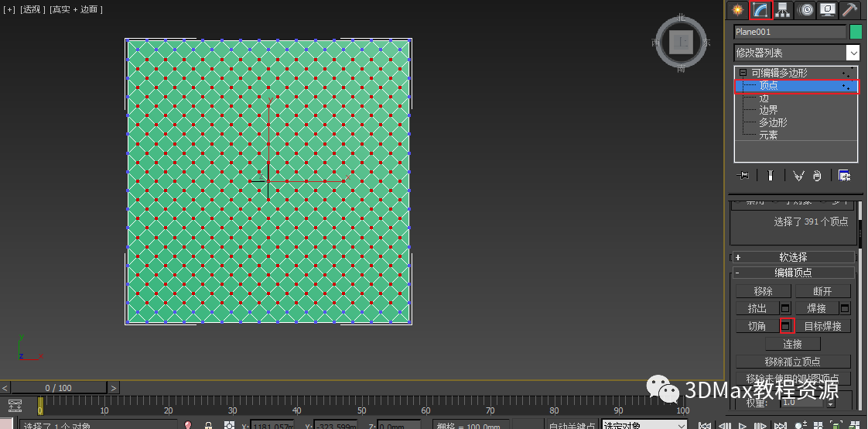This screenshot has height=429, width=868.
Task: Toggle Show End Result tube icon
Action: pos(770,176)
